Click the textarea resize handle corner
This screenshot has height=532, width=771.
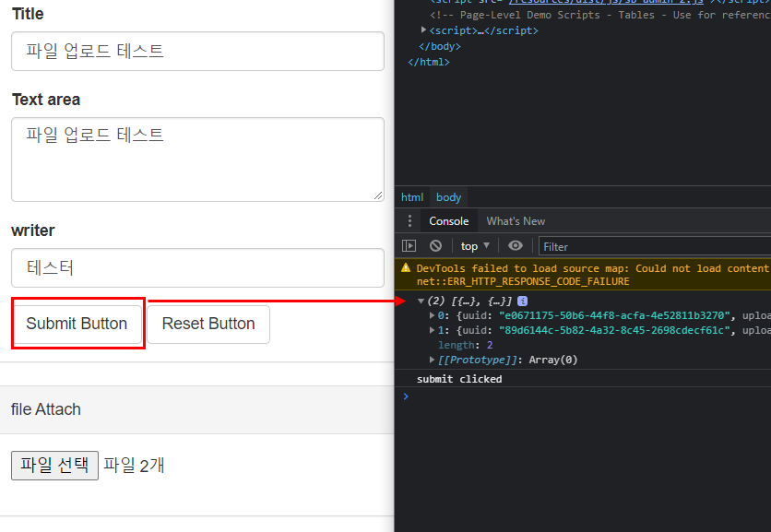pos(378,195)
